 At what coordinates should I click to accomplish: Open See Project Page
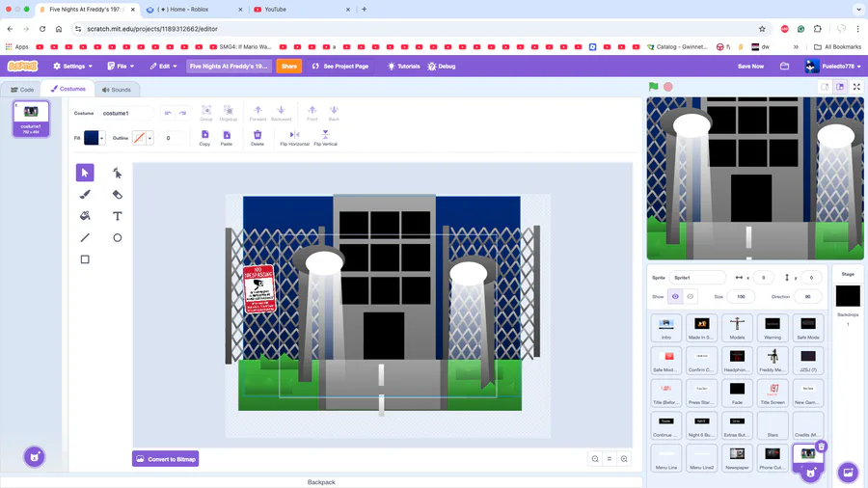tap(340, 66)
